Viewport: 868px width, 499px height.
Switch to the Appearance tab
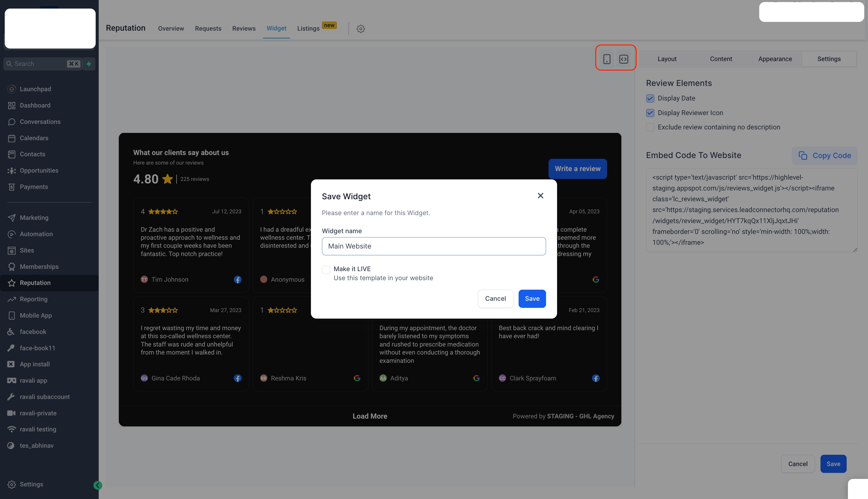(775, 59)
